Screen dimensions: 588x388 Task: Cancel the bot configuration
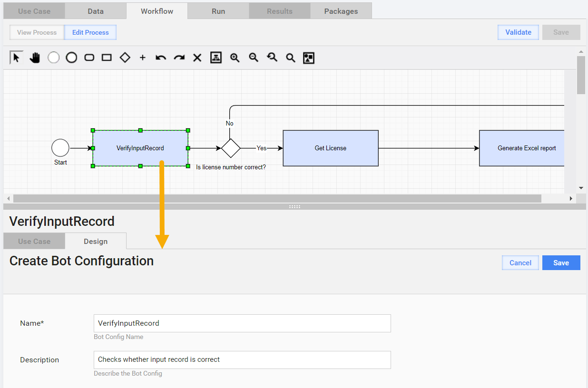click(x=520, y=263)
